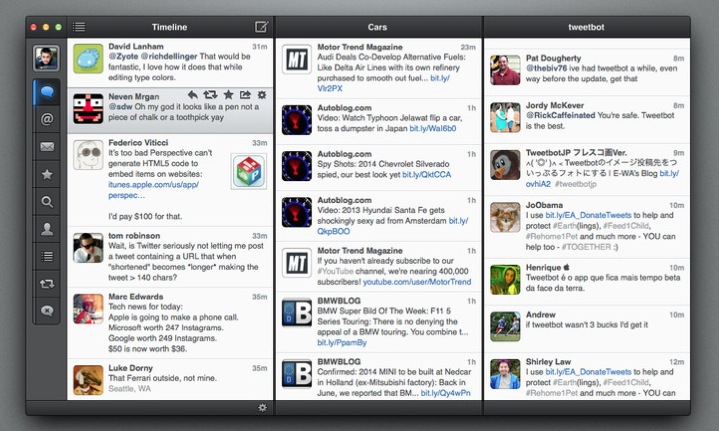Toggle favorite star on Neven Mrgan's tweet
This screenshot has width=719, height=431.
click(x=228, y=95)
